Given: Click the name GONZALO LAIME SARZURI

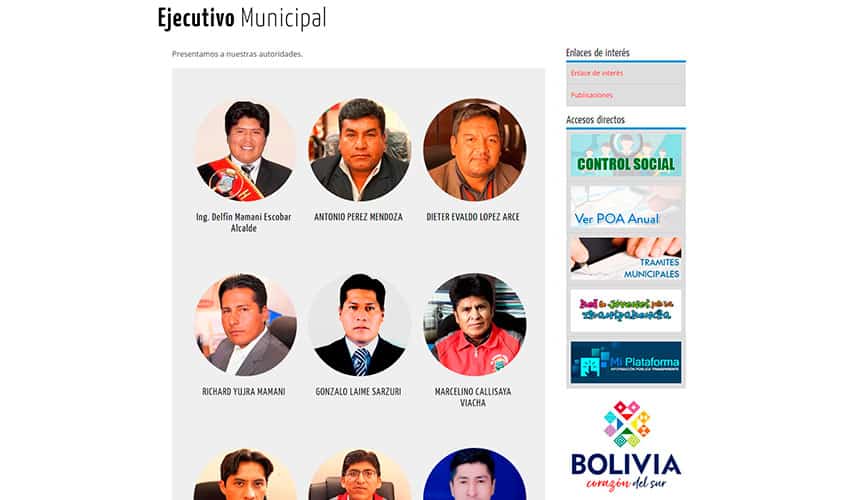Looking at the screenshot, I should (358, 392).
